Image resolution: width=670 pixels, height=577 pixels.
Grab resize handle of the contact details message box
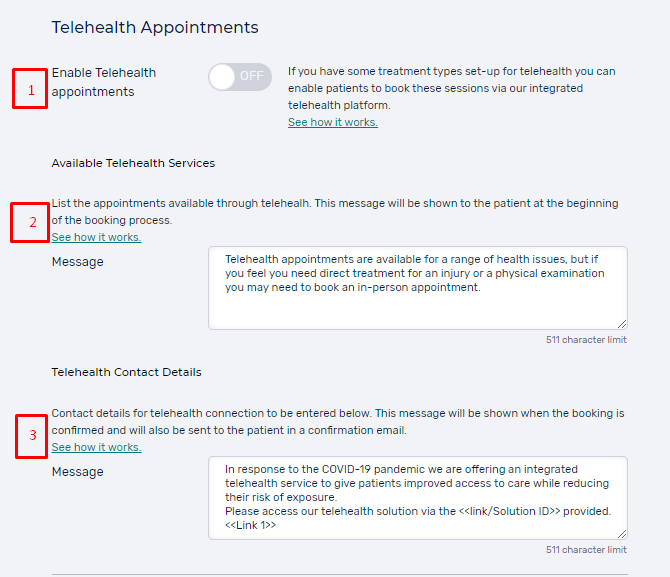[622, 534]
